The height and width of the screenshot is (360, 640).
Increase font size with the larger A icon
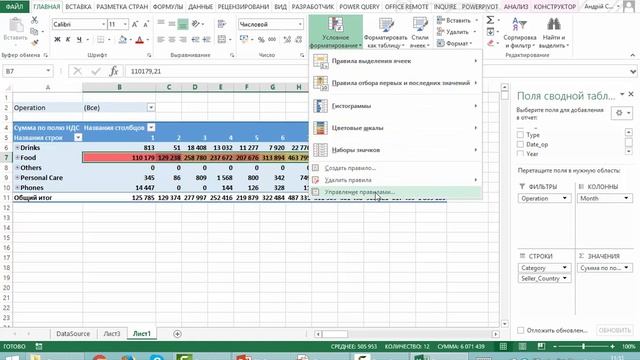click(135, 24)
